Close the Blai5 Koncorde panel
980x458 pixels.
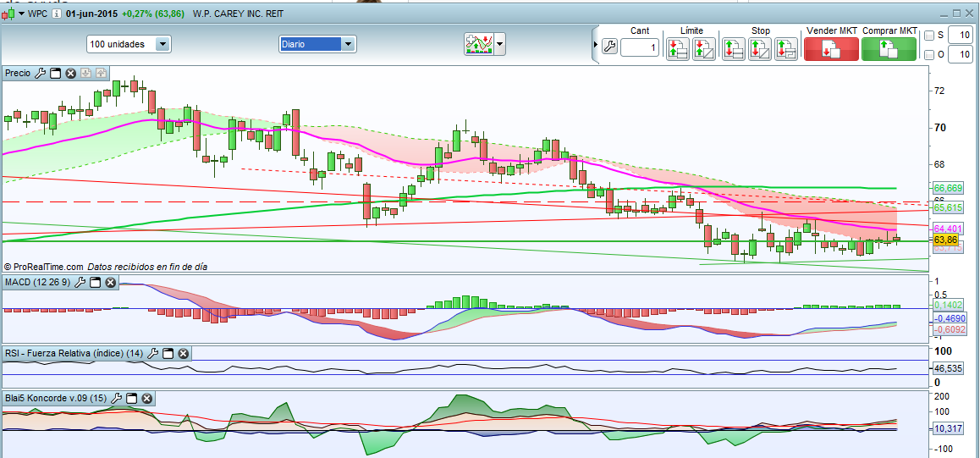pos(147,398)
